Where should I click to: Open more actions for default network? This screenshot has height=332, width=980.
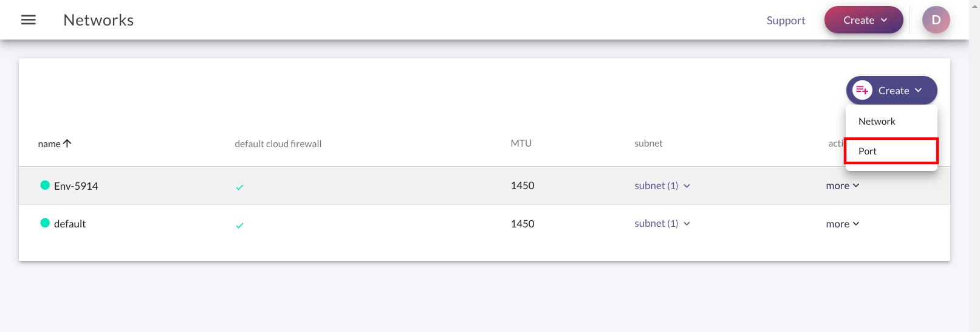tap(843, 224)
